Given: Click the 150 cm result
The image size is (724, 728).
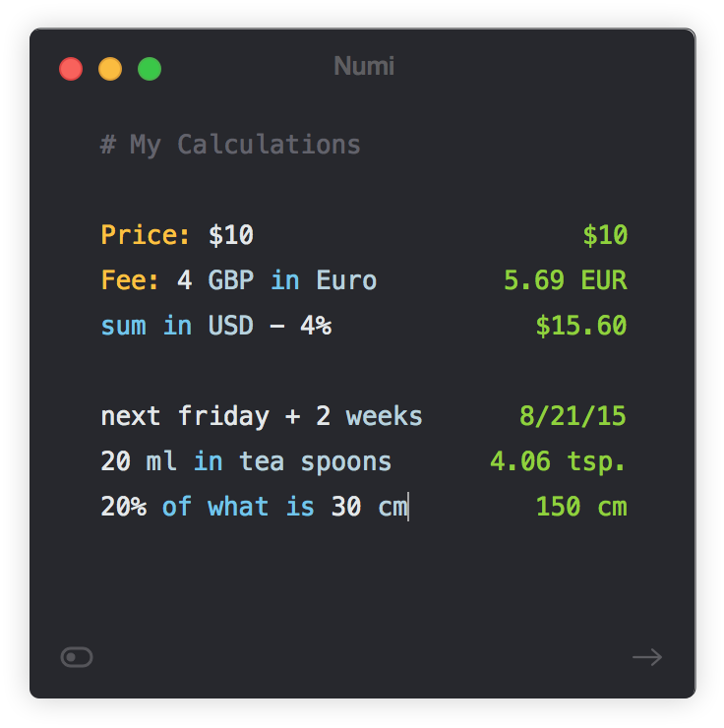Looking at the screenshot, I should tap(581, 506).
